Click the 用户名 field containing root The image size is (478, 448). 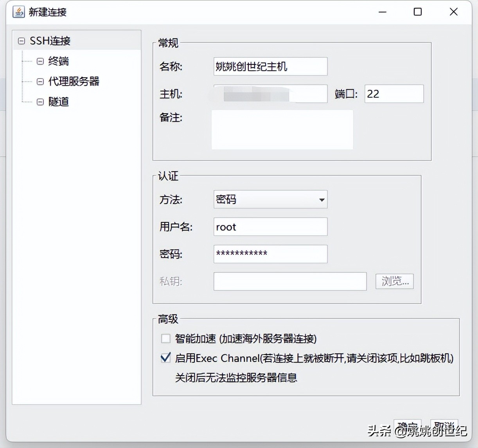[x=270, y=227]
